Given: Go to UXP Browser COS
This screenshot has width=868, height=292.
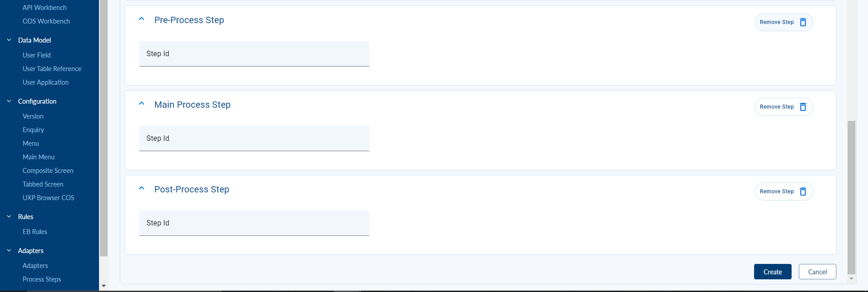Looking at the screenshot, I should coord(48,198).
